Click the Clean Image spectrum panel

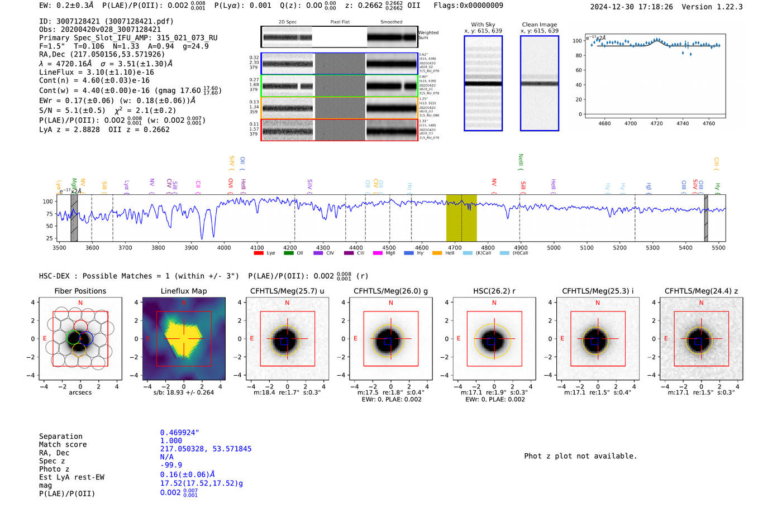pos(540,83)
